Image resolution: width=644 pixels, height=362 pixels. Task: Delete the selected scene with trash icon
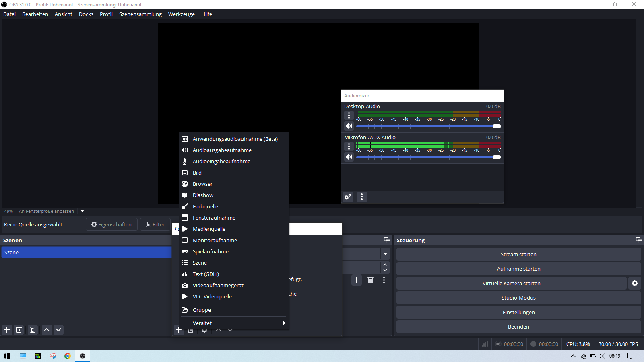19,330
